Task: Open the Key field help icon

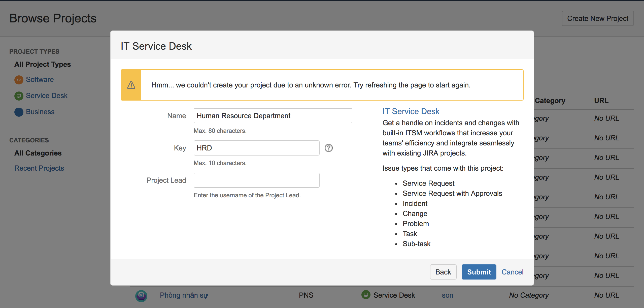Action: coord(328,148)
